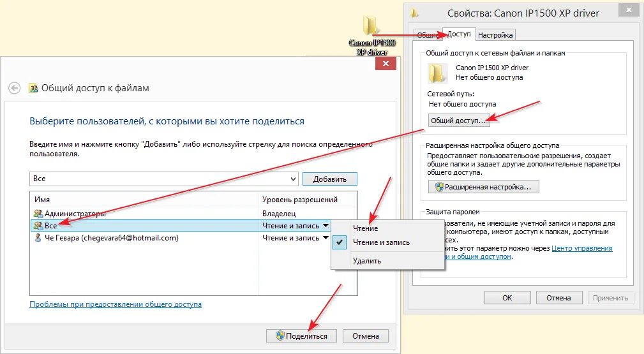Open Canon IP1500 XP driver desktop folder icon
Screen dimensions: 644x354
click(371, 36)
